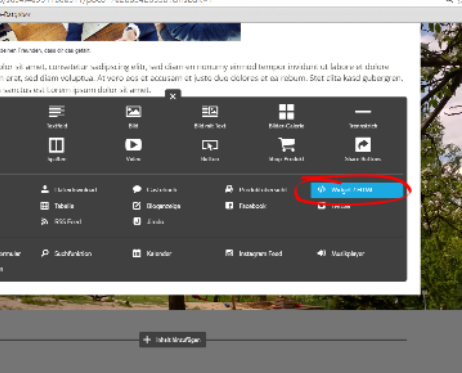Screen dimensions: 462x373
Task: Choose the Suchfunktion search element
Action: click(x=66, y=253)
